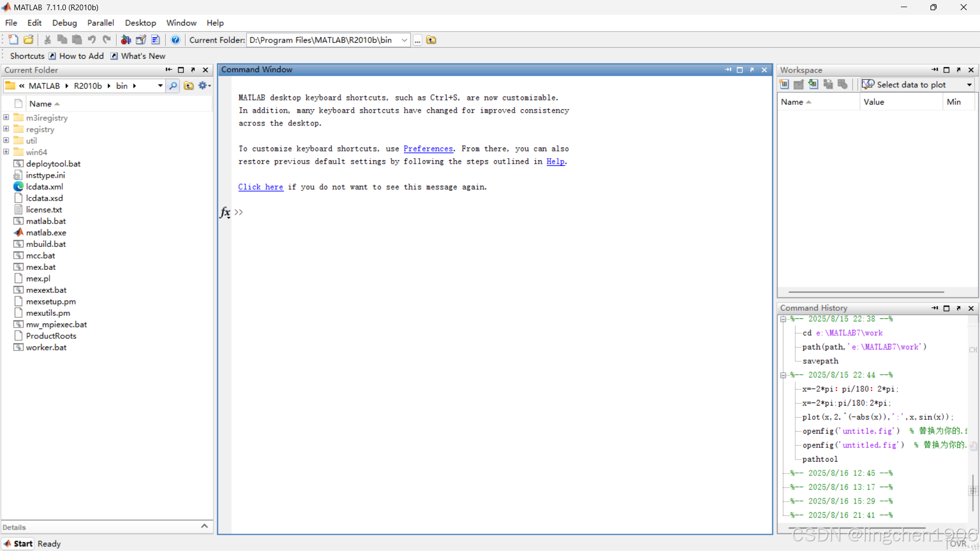The width and height of the screenshot is (980, 551).
Task: Search files in Current Folder panel
Action: coord(173,86)
